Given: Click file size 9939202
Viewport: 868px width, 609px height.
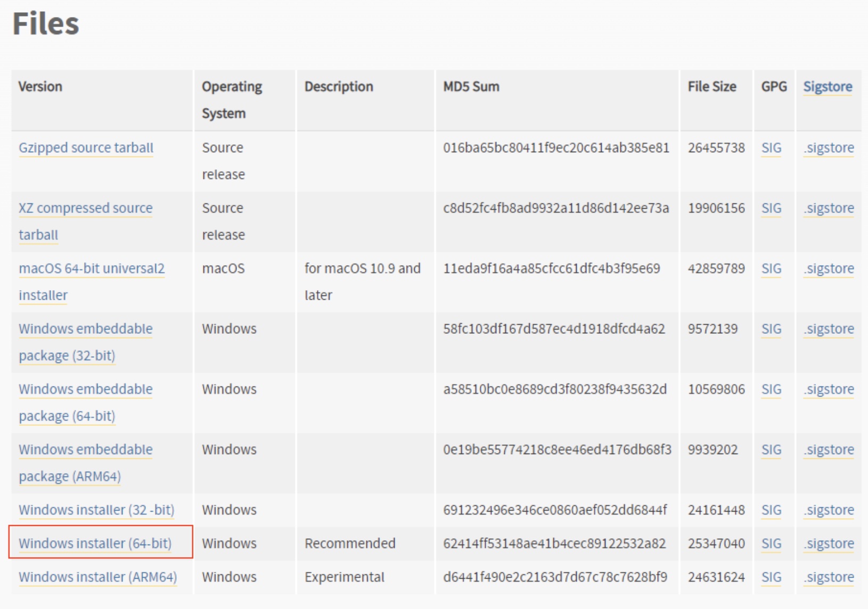Looking at the screenshot, I should pos(713,450).
